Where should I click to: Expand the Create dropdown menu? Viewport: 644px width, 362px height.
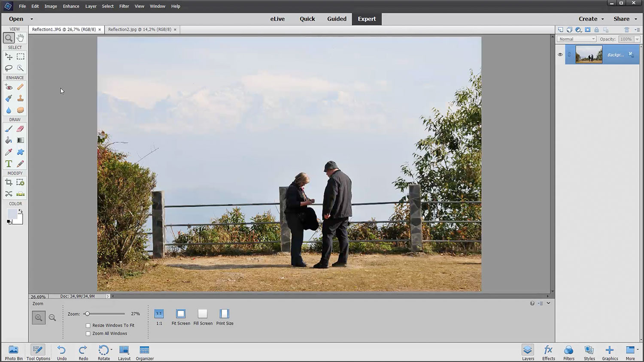tap(591, 19)
